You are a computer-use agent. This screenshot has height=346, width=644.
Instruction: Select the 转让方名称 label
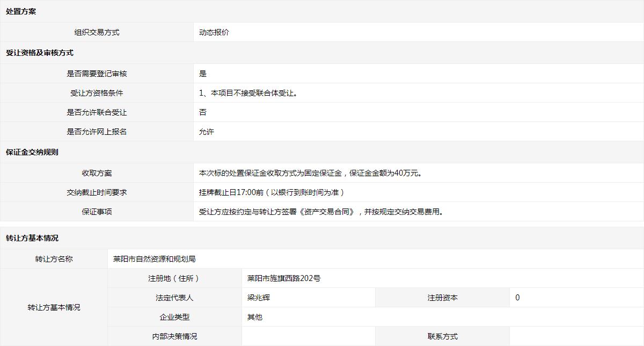tap(54, 259)
